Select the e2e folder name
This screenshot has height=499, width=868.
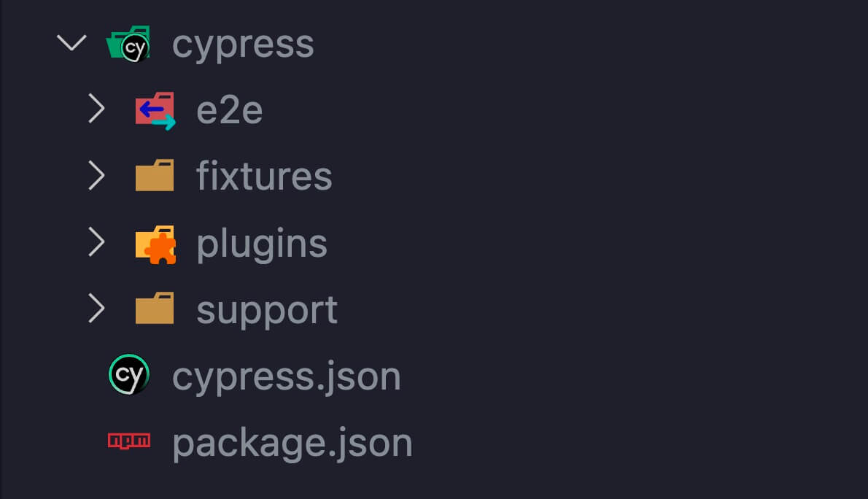coord(230,109)
